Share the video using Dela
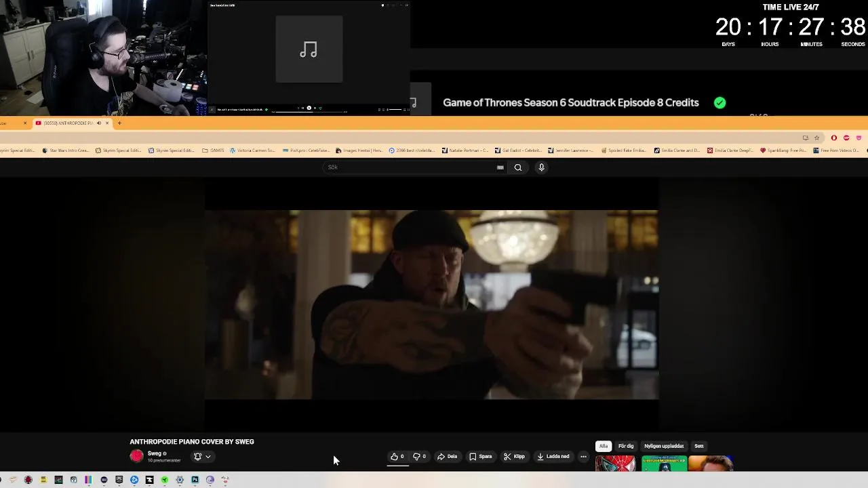 [448, 457]
